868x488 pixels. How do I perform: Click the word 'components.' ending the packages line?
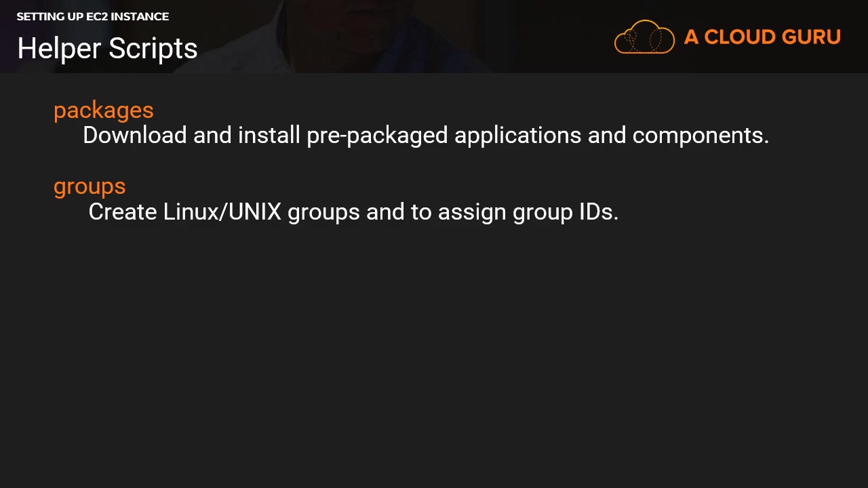[701, 136]
